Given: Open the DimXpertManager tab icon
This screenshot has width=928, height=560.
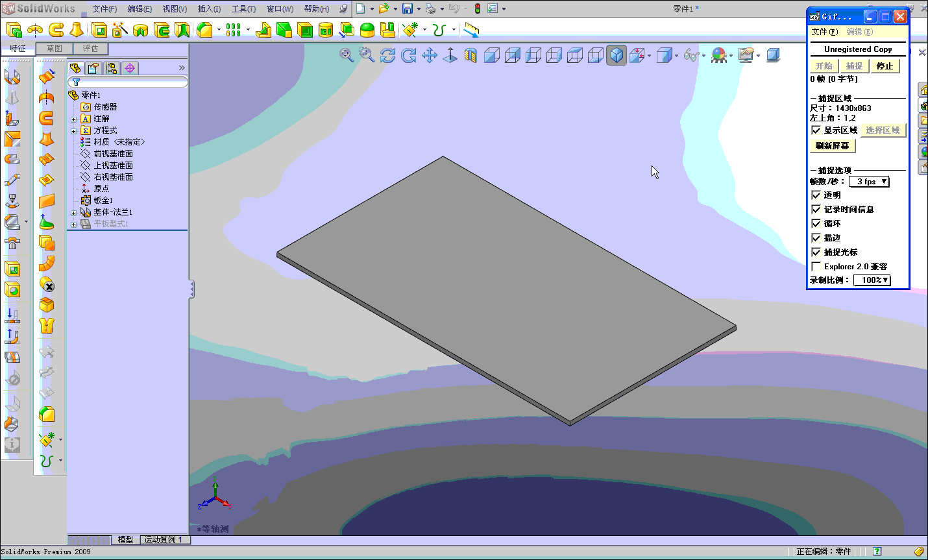Looking at the screenshot, I should pos(130,68).
